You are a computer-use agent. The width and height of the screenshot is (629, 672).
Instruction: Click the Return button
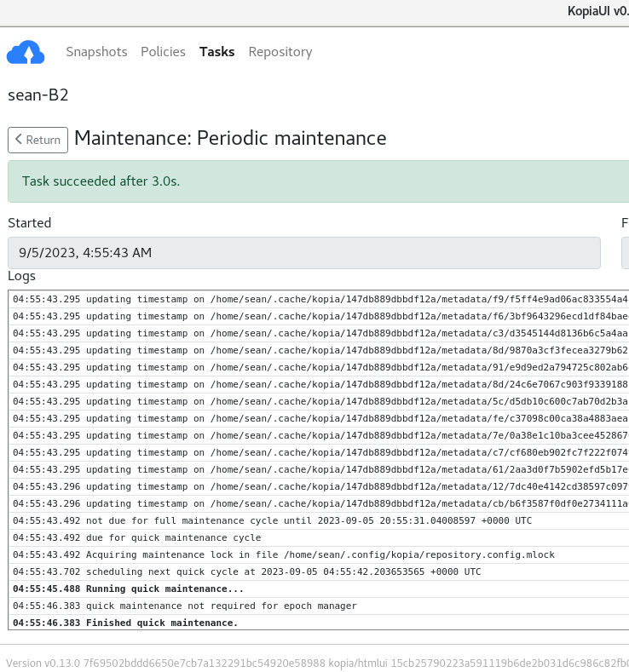coord(38,140)
